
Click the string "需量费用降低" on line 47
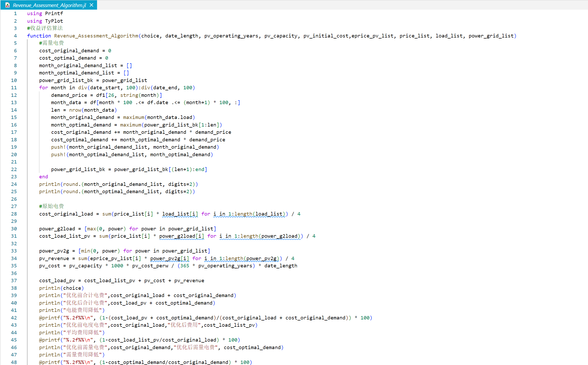tap(82, 355)
